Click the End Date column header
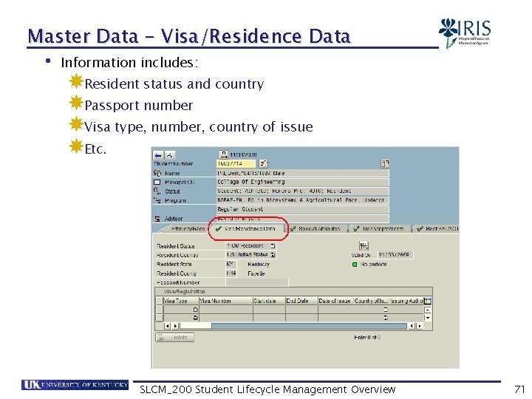 click(301, 301)
